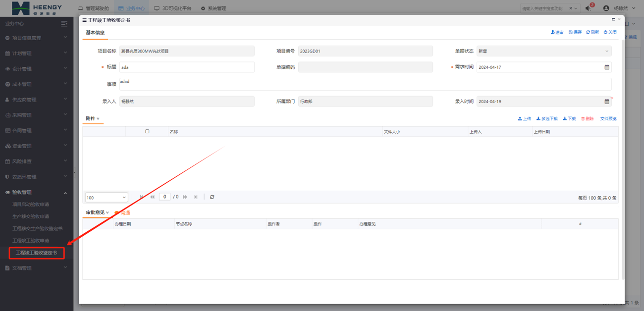The width and height of the screenshot is (644, 311).
Task: Open 项目启动验收申请 in the sidebar
Action: coord(31,205)
